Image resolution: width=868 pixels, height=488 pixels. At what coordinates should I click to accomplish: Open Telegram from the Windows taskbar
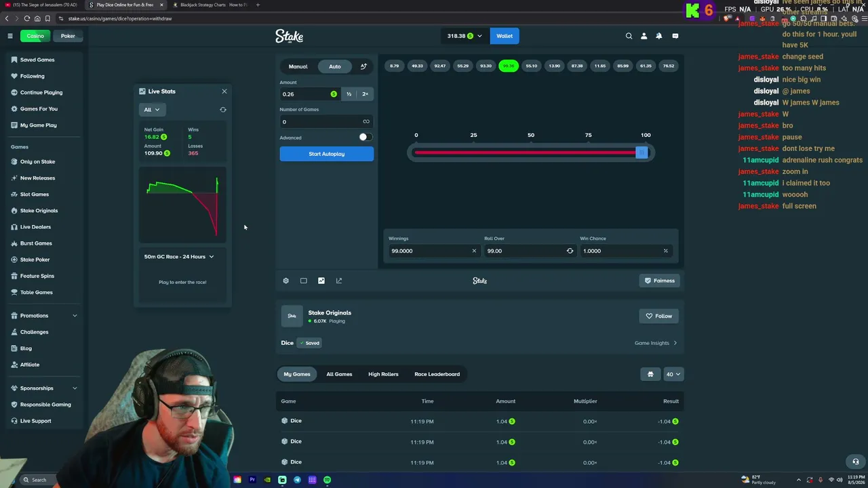tap(297, 480)
